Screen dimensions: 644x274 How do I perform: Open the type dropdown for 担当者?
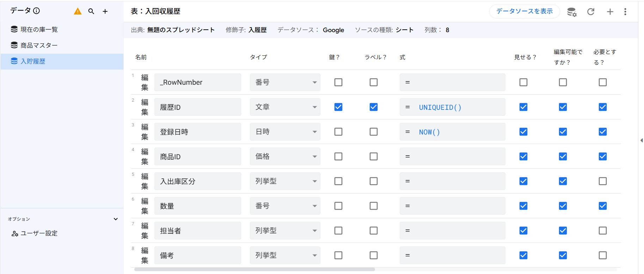(285, 231)
